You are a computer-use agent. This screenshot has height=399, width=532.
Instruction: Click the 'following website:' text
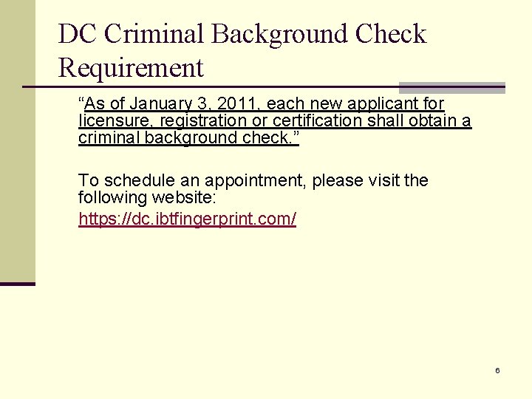147,197
